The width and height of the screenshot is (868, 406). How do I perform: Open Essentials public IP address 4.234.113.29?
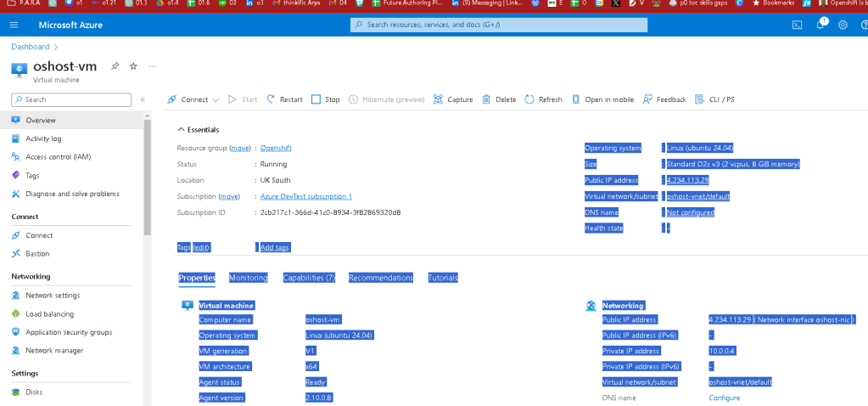coord(688,180)
